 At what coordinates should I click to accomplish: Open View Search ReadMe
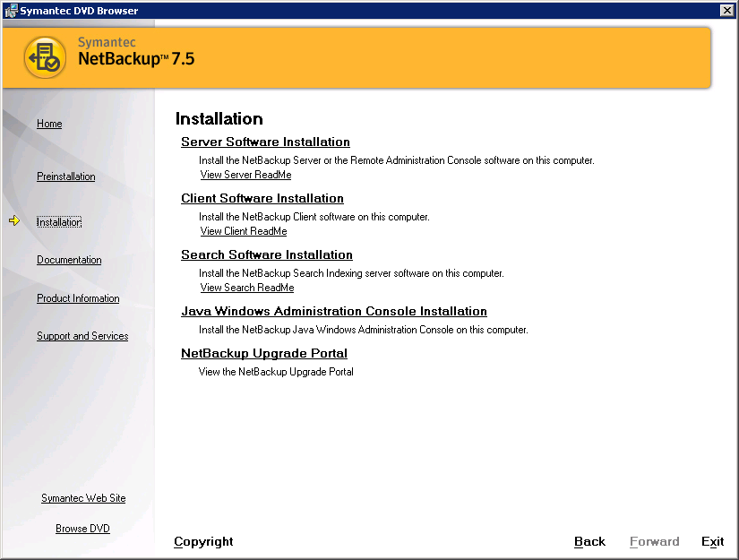click(x=247, y=288)
